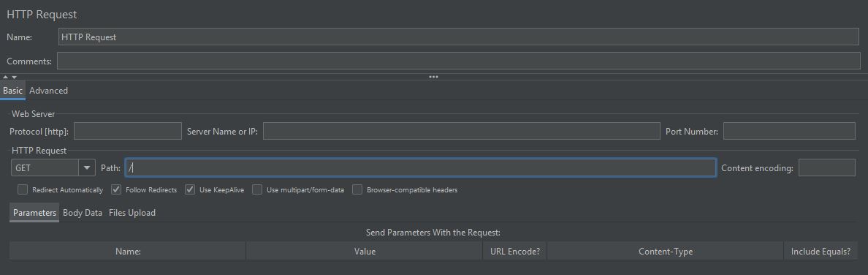Viewport: 868px width, 275px height.
Task: Click the Content encoding field
Action: (826, 167)
